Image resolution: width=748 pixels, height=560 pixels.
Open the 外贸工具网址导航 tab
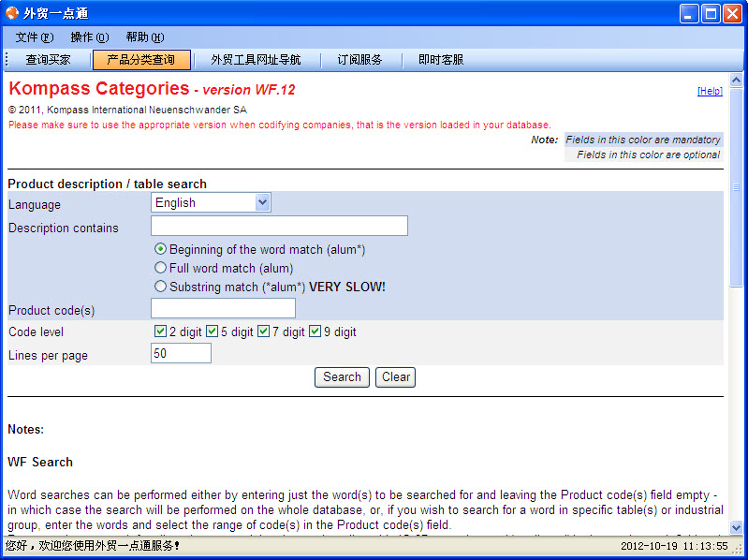pos(256,60)
